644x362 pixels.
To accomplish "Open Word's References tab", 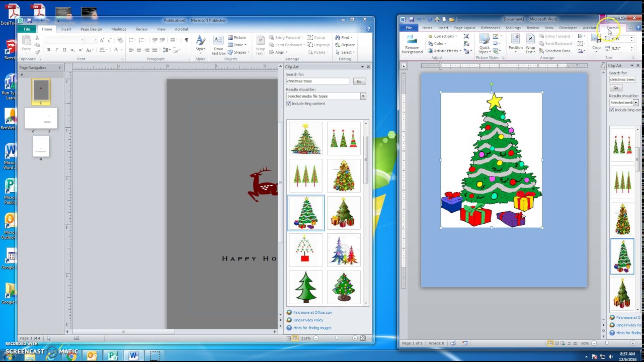I will point(491,28).
